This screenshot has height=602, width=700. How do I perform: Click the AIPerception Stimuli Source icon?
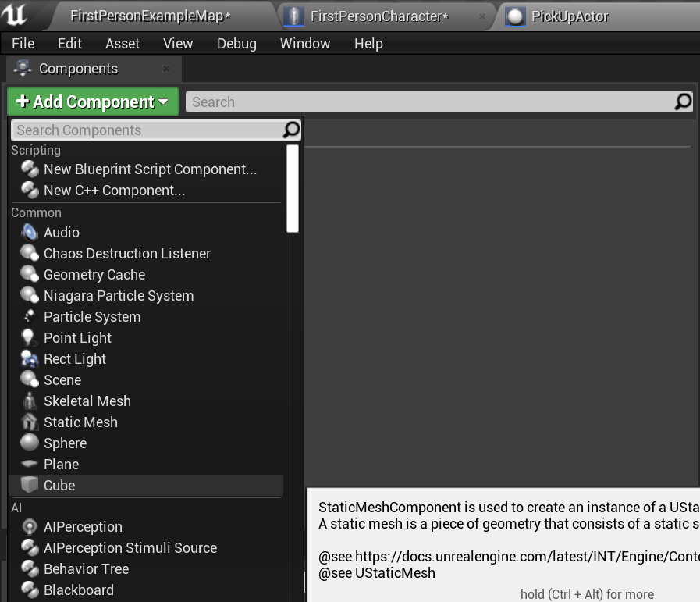30,547
